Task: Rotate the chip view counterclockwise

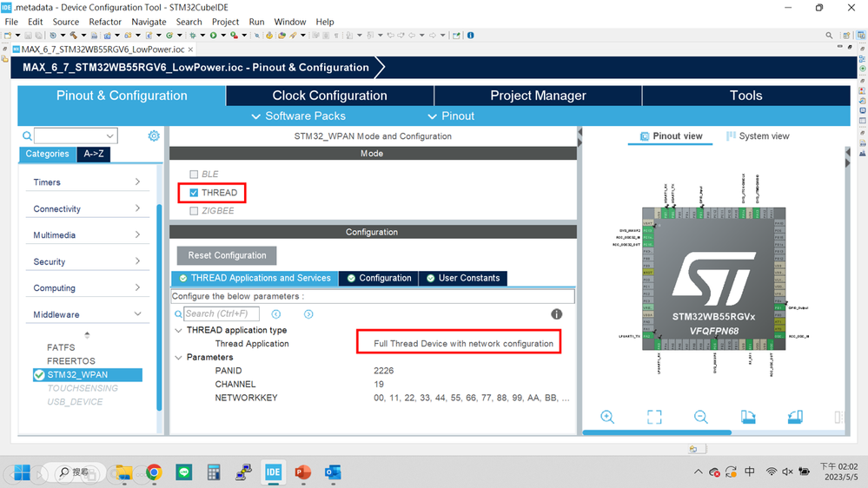Action: pos(796,417)
